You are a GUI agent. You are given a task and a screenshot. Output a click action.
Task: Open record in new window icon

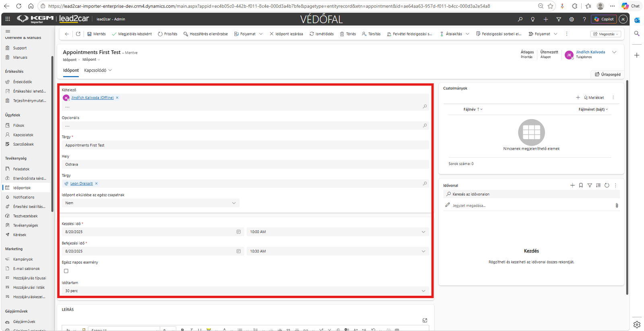78,34
